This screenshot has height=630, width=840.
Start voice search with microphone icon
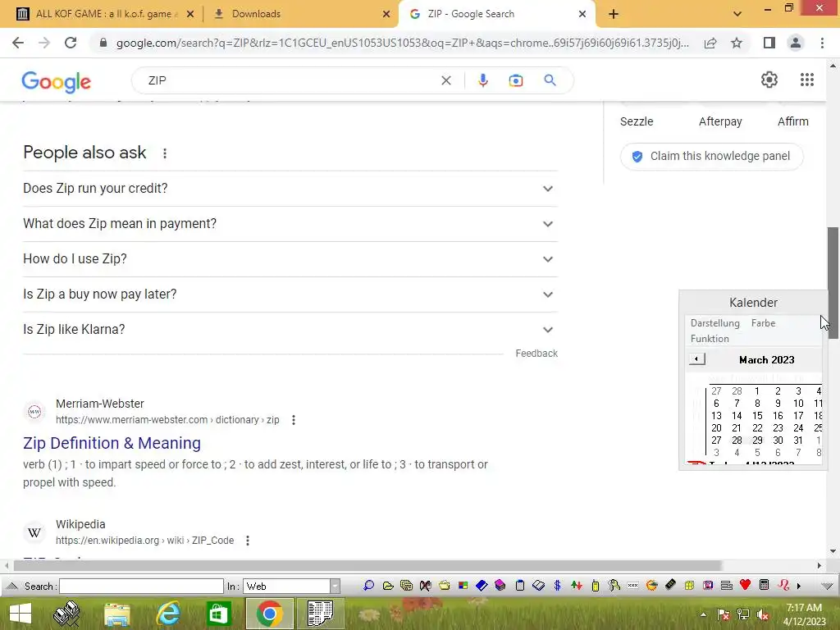tap(482, 80)
